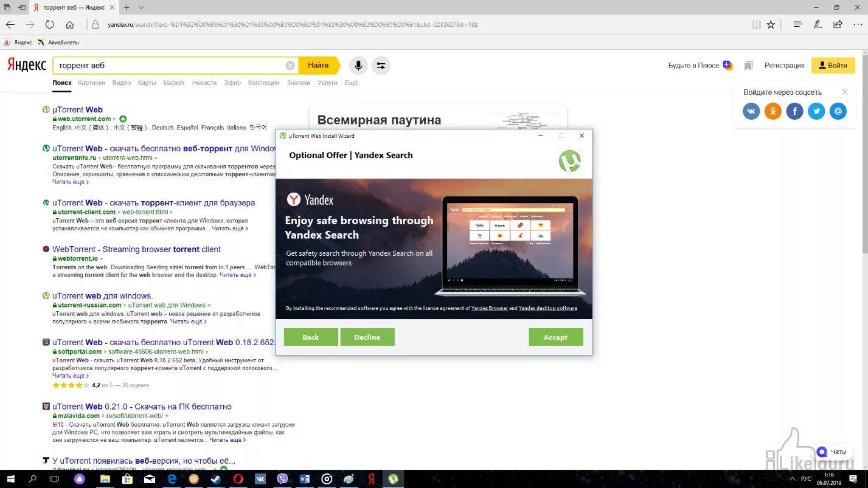Open Steam from the taskbar

(x=215, y=479)
